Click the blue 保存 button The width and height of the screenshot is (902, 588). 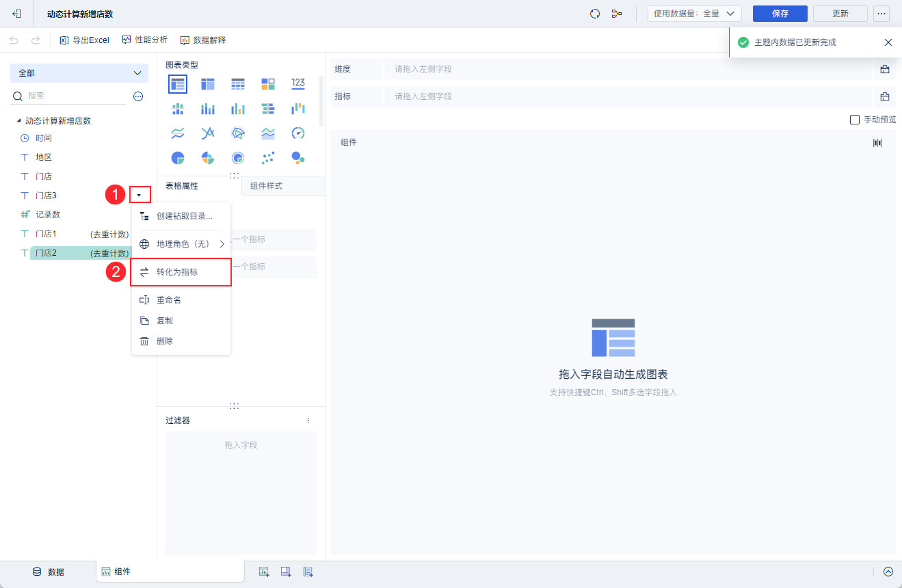tap(780, 14)
